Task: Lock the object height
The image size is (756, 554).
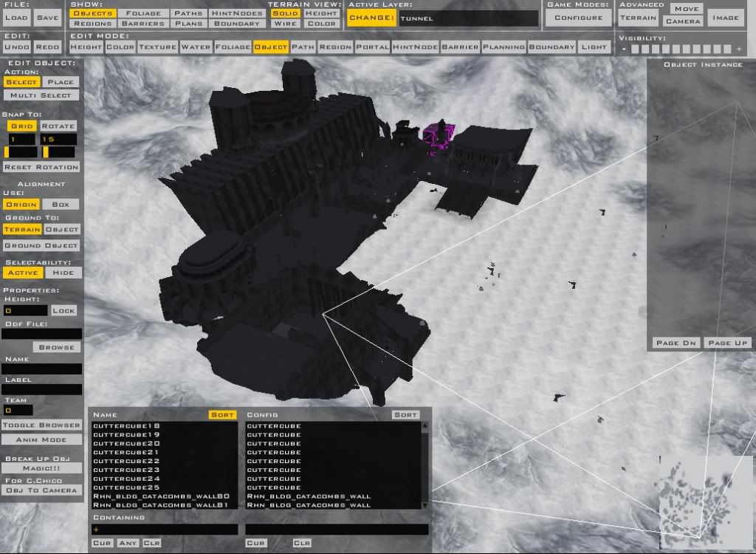Action: (63, 310)
